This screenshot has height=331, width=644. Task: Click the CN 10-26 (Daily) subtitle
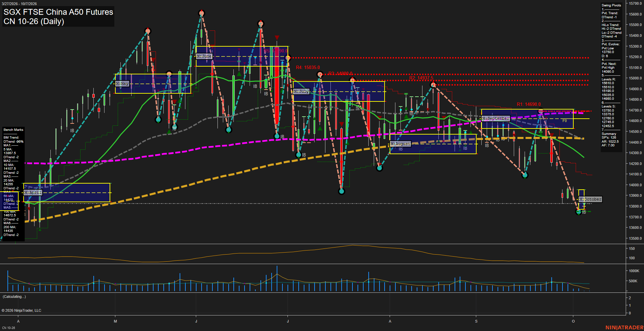pyautogui.click(x=34, y=21)
